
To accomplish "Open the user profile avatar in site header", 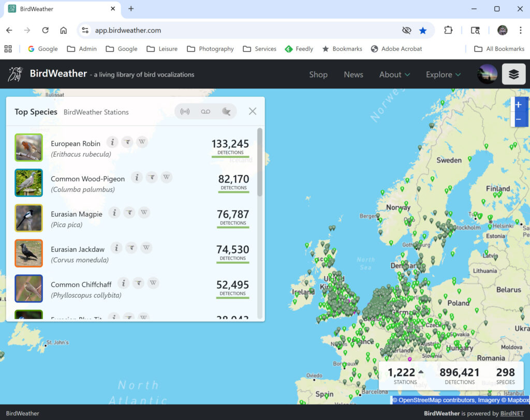I will (x=487, y=74).
